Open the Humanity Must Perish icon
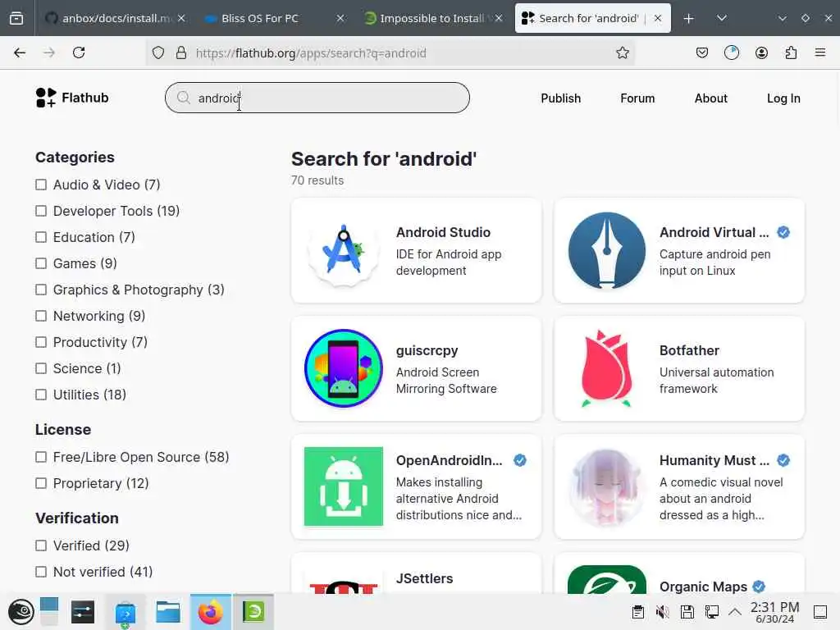 pyautogui.click(x=607, y=486)
